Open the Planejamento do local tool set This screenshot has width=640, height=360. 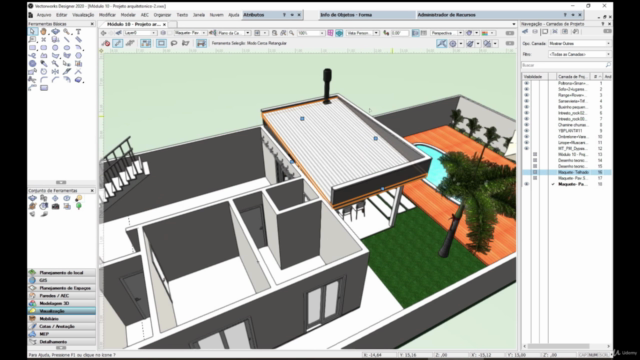click(62, 272)
